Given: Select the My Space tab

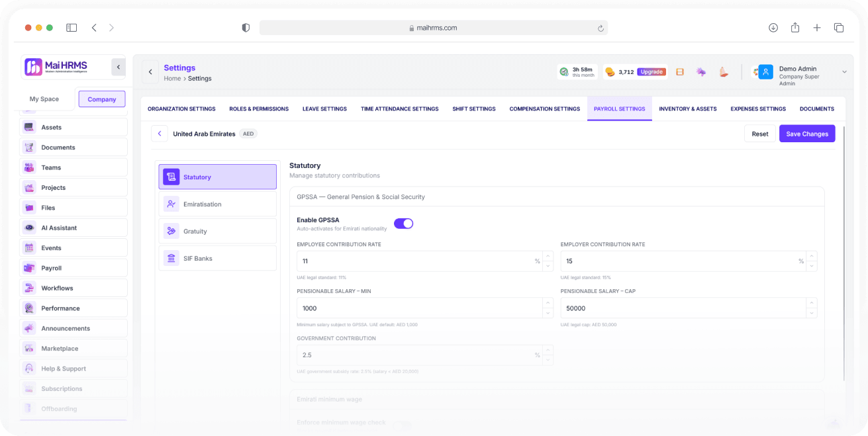Looking at the screenshot, I should [44, 99].
